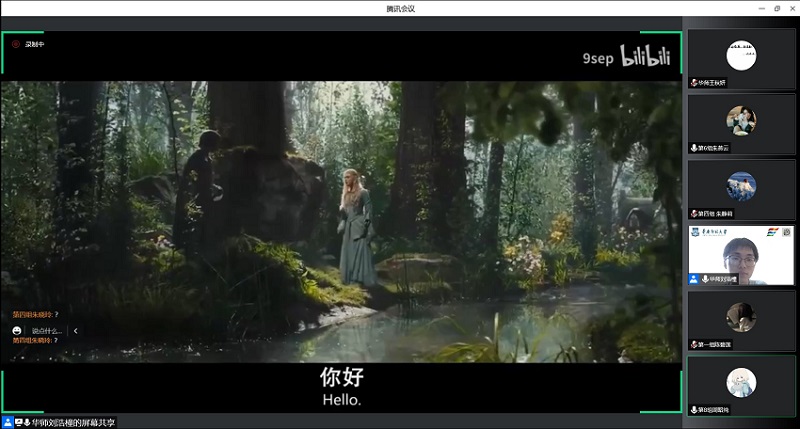Select the '第8组' participant with anime avatar
The image size is (800, 429).
point(741,386)
